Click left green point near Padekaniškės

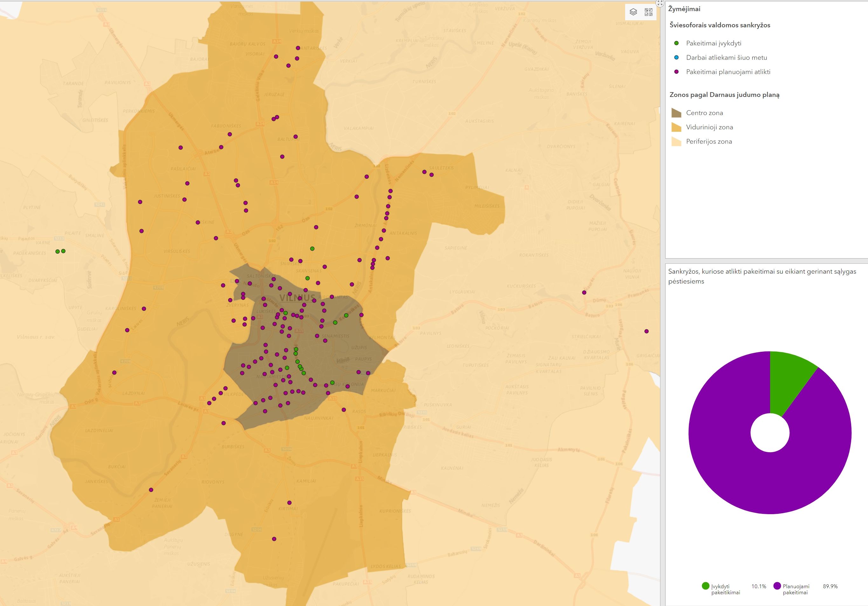tap(58, 251)
